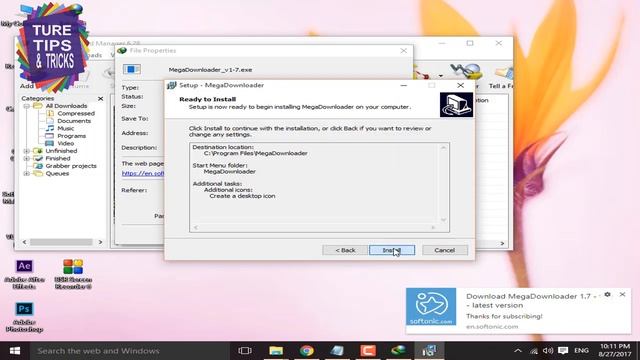Select the Programs category folder
Image resolution: width=640 pixels, height=360 pixels.
pyautogui.click(x=71, y=136)
